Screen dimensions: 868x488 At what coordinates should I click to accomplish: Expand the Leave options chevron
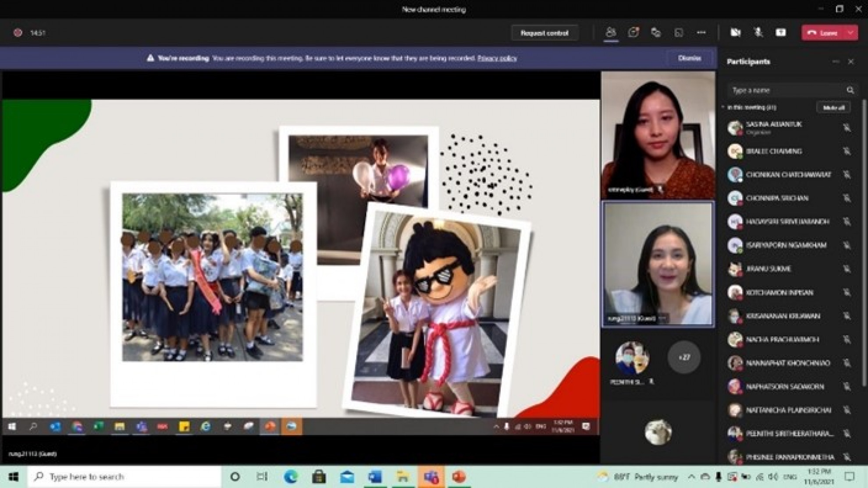[851, 33]
